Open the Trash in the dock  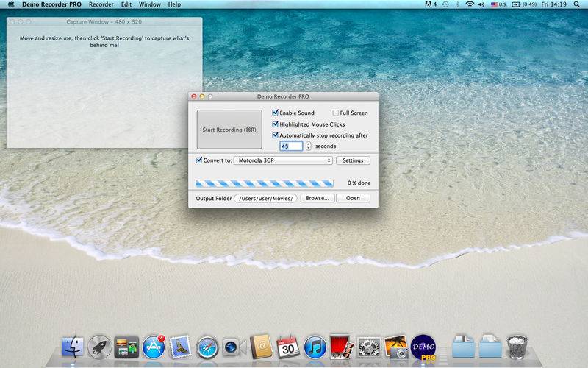tap(517, 347)
